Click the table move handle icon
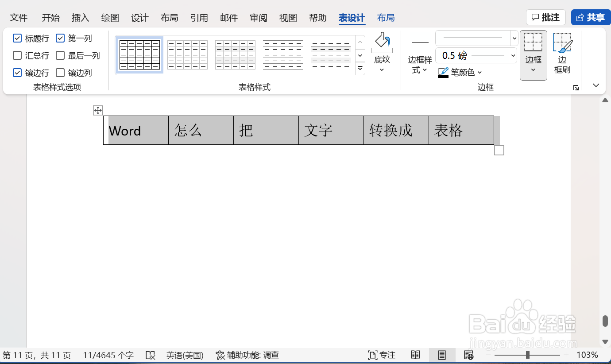This screenshot has width=611, height=364. (x=98, y=110)
